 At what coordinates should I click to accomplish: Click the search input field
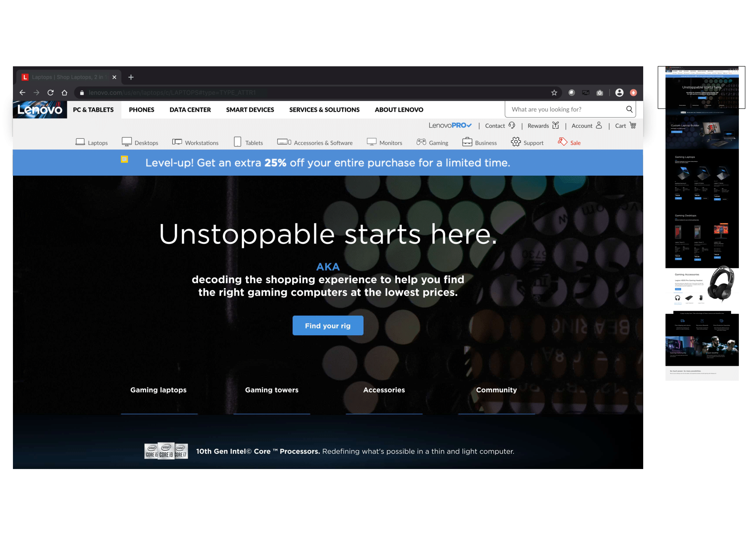[565, 109]
